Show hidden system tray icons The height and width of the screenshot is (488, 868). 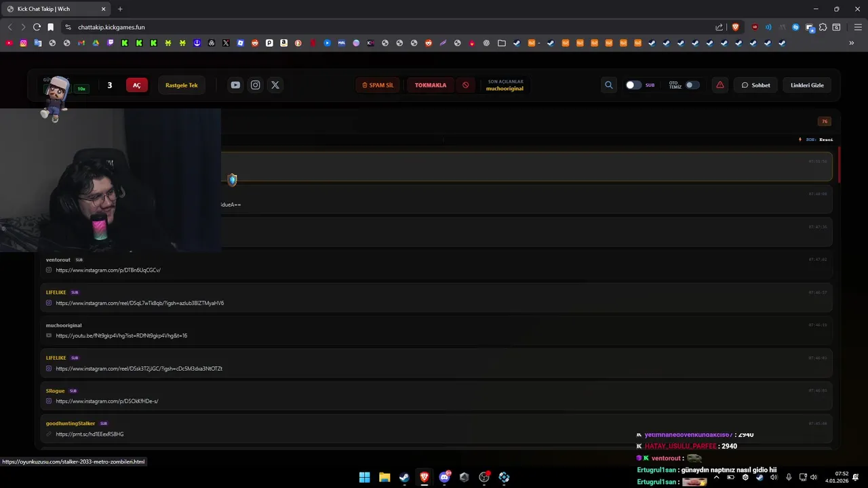pyautogui.click(x=716, y=477)
